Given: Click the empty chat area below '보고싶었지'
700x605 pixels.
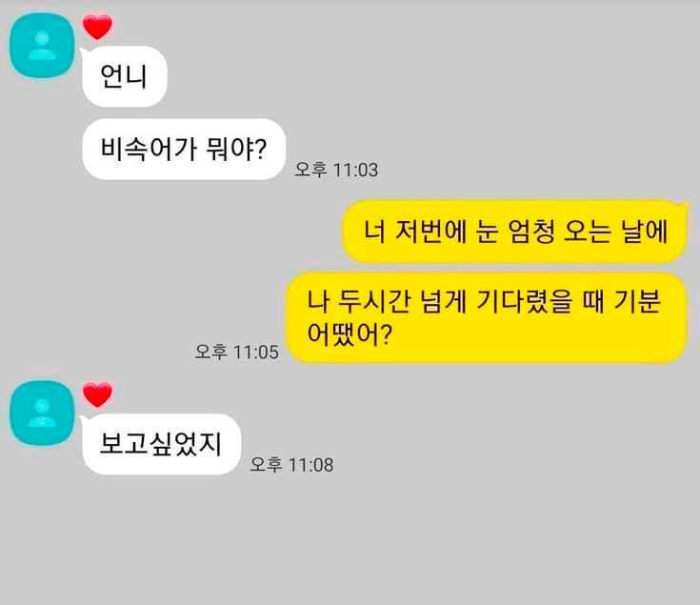Looking at the screenshot, I should coord(350,540).
